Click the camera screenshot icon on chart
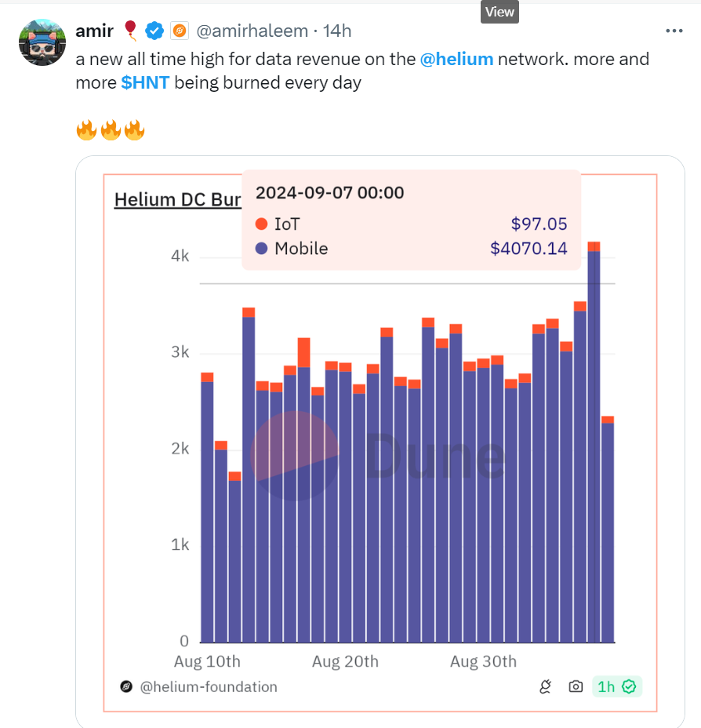 [576, 687]
